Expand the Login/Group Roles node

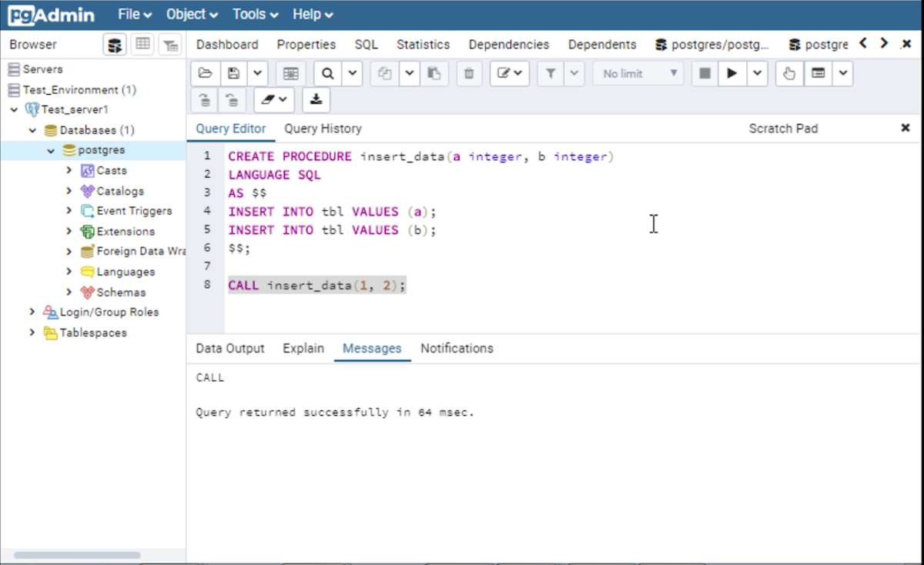(32, 312)
